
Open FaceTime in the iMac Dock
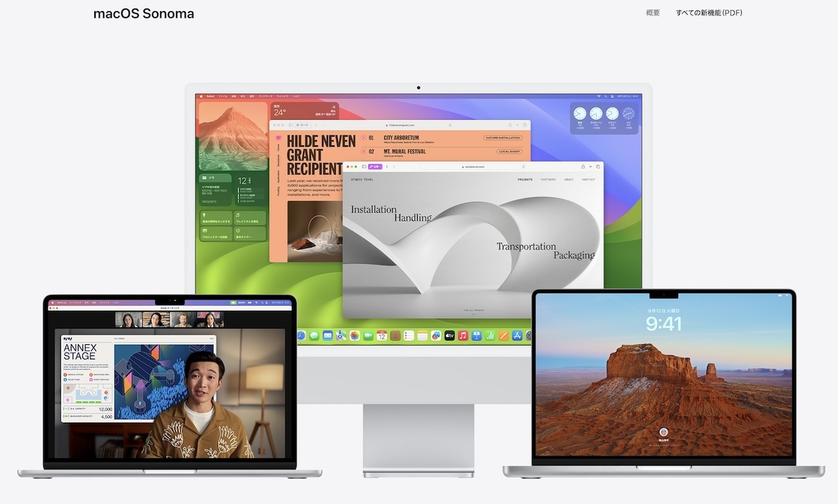368,336
